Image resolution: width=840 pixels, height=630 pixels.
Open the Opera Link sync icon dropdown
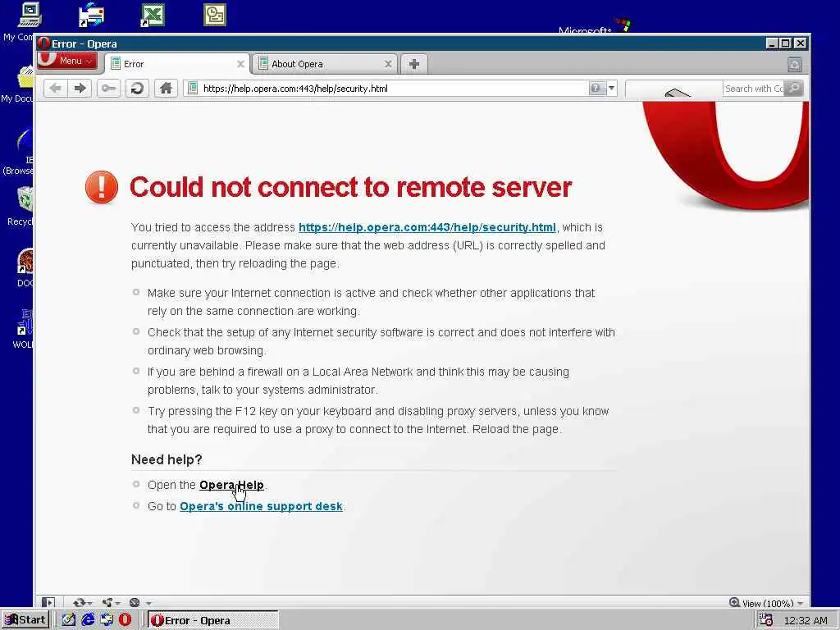click(x=83, y=602)
